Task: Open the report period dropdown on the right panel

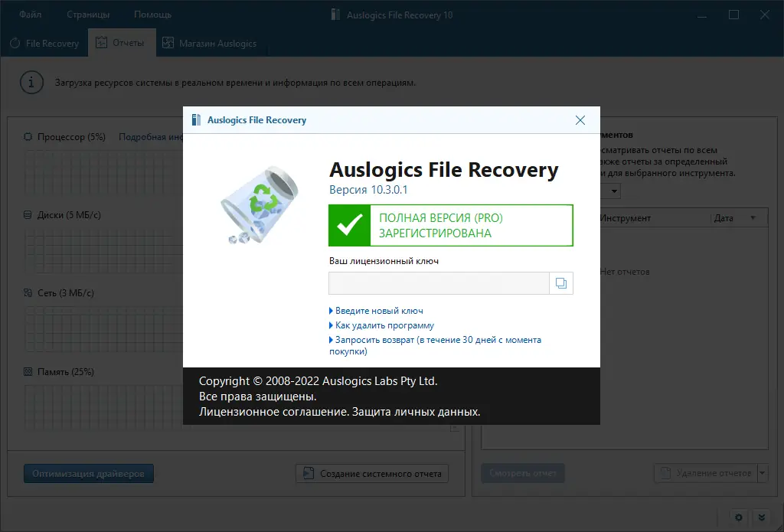Action: pyautogui.click(x=612, y=191)
